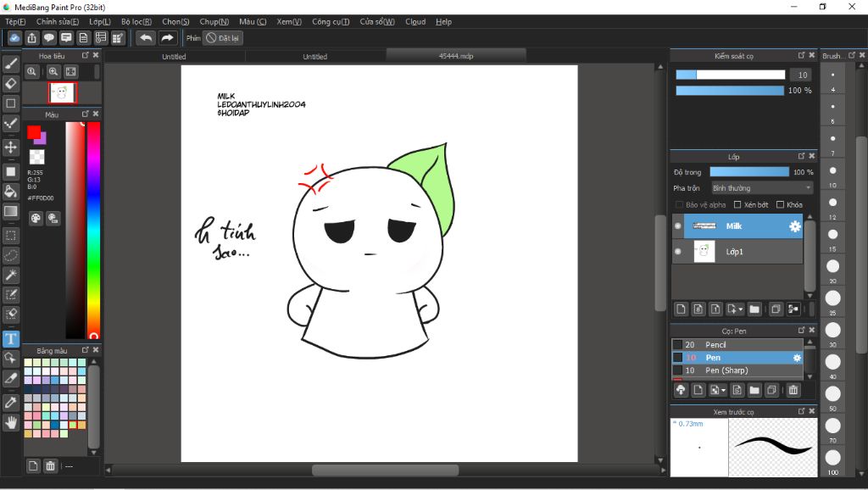
Task: Switch to the 45444.mdp document tab
Action: pyautogui.click(x=456, y=56)
